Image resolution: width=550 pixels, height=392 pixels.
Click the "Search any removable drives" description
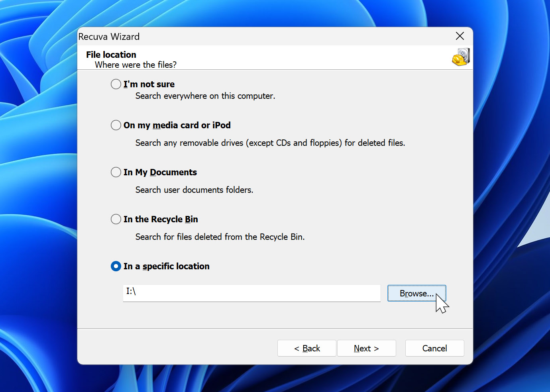(x=270, y=143)
